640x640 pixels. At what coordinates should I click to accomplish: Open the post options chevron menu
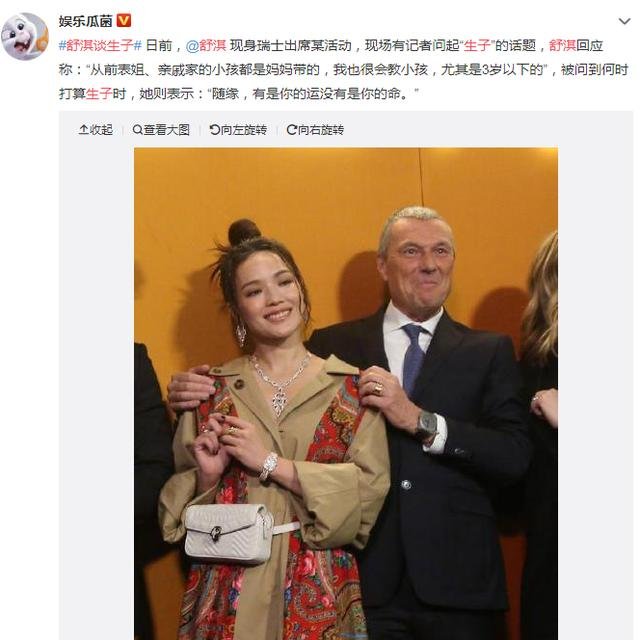pos(624,21)
